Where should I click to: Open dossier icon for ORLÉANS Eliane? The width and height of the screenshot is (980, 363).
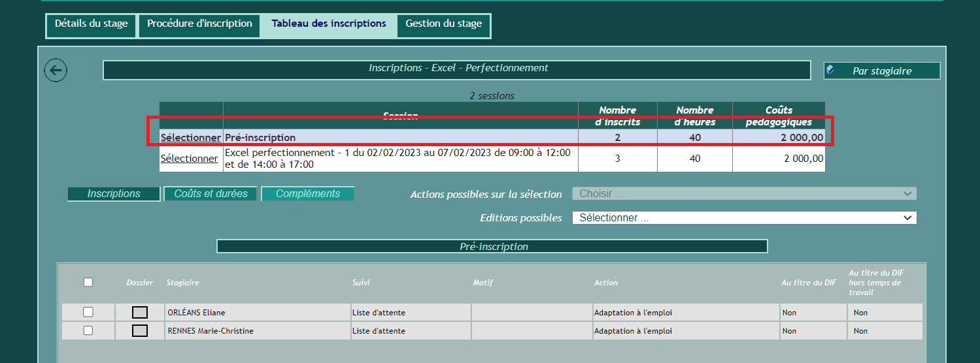140,313
